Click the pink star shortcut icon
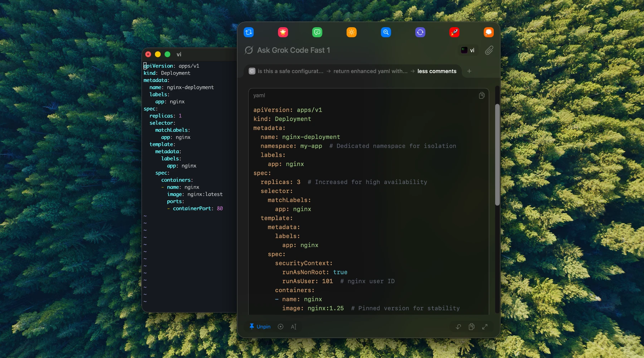 [x=283, y=32]
